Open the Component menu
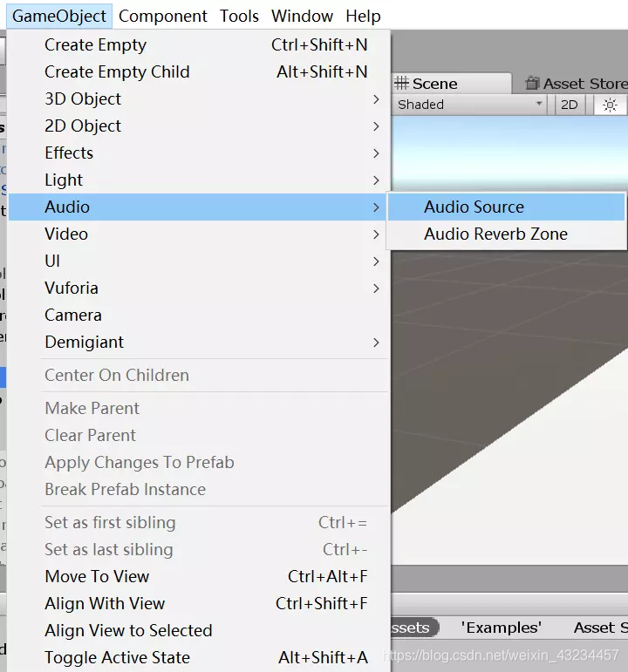Screen dimensions: 628x672 [162, 17]
